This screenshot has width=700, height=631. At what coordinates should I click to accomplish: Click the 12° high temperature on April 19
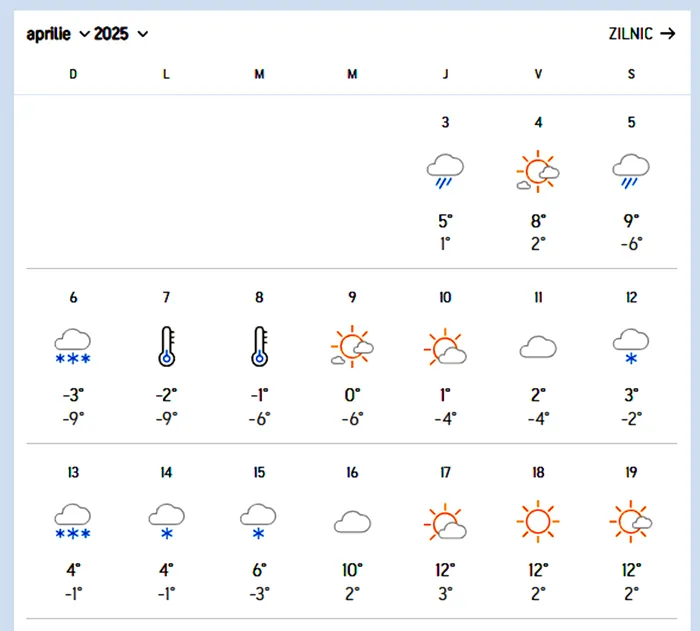(631, 570)
